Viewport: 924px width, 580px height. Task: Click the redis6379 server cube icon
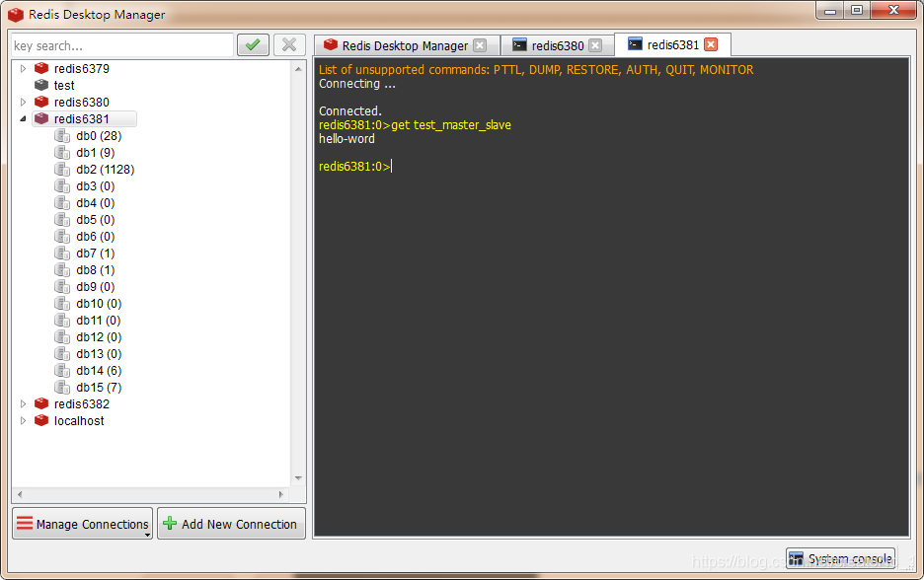click(41, 68)
